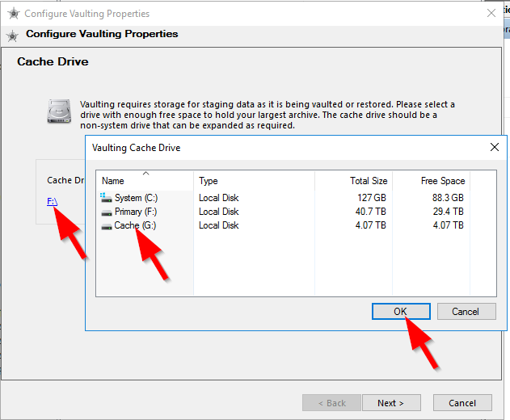Sort by the Total Size column header
The image size is (510, 420).
353,181
